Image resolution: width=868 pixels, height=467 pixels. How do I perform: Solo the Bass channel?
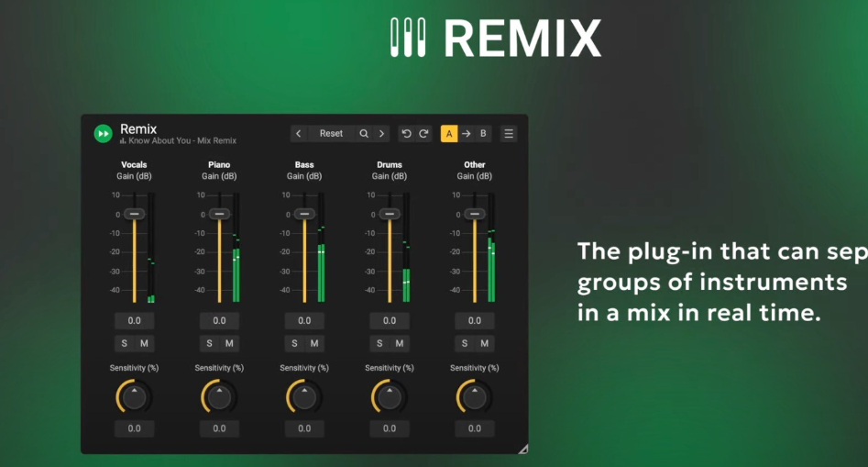(x=294, y=343)
